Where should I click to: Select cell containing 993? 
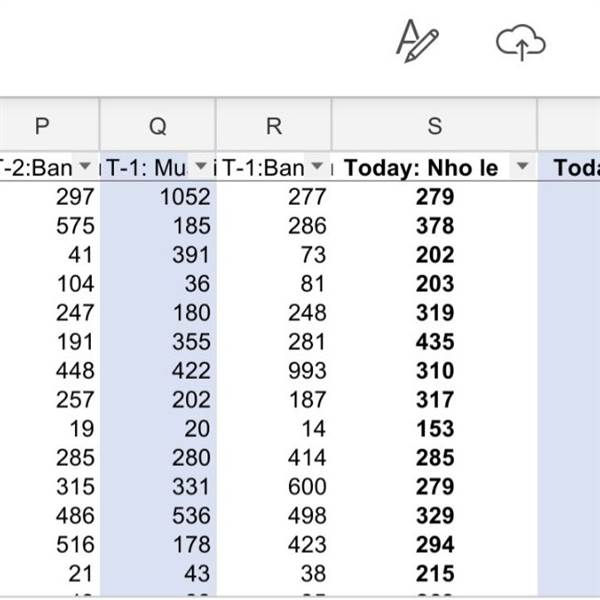pos(307,371)
